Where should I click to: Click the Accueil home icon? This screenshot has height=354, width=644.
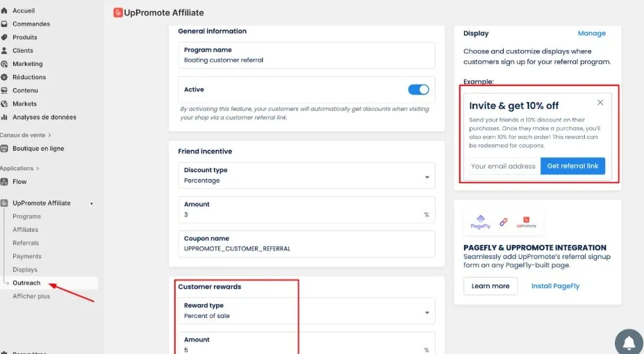[x=4, y=10]
